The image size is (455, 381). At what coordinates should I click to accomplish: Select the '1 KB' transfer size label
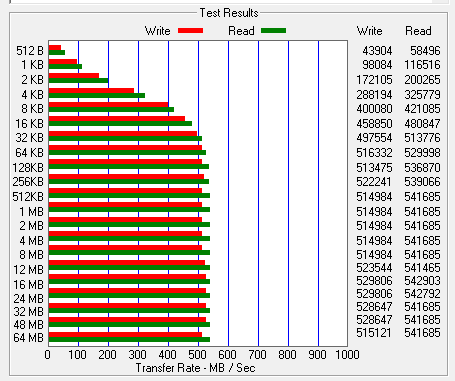pos(32,65)
